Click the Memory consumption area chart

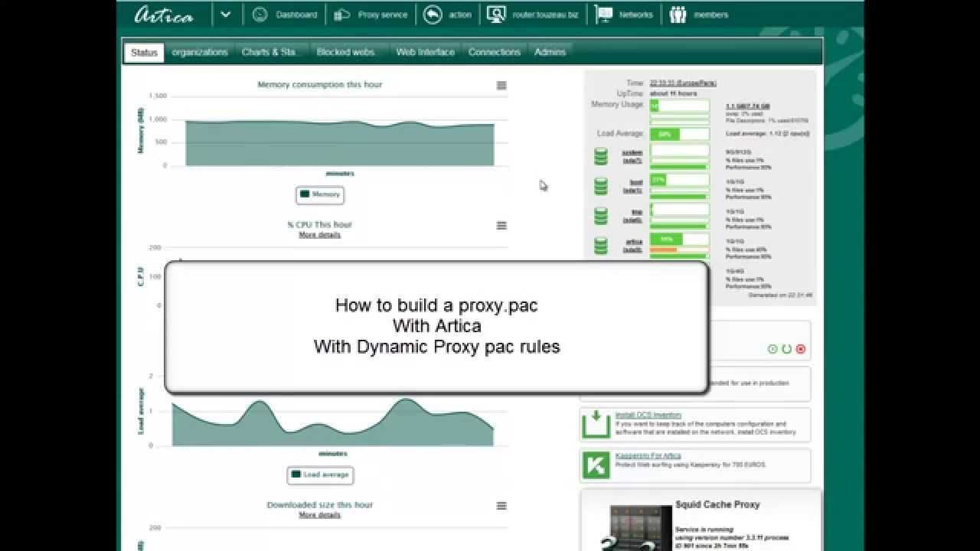tap(339, 143)
